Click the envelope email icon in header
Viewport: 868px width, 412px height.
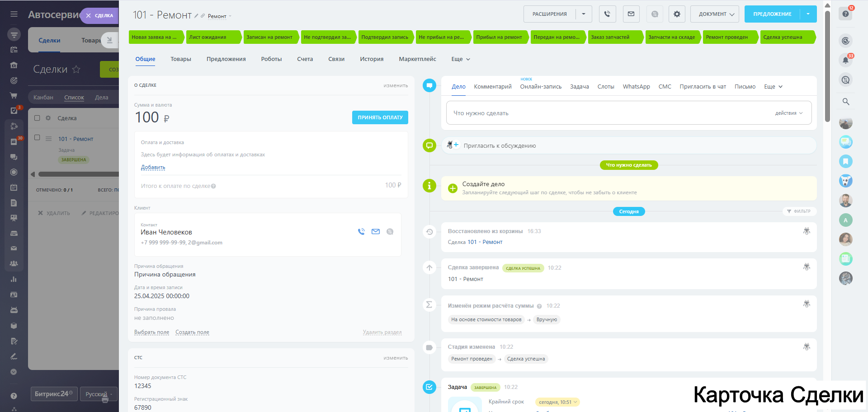tap(631, 14)
